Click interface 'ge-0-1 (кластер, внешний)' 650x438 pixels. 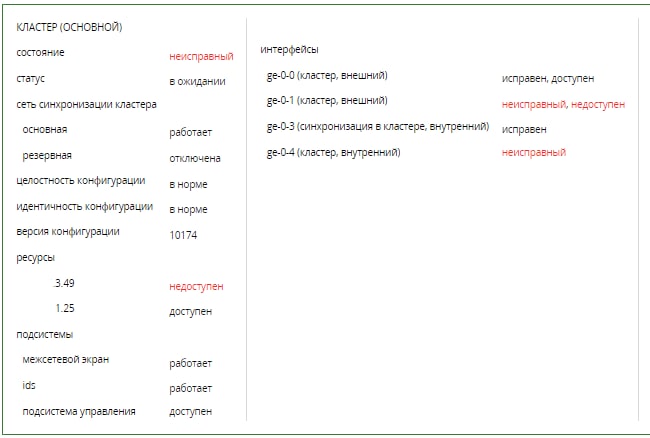[x=327, y=101]
